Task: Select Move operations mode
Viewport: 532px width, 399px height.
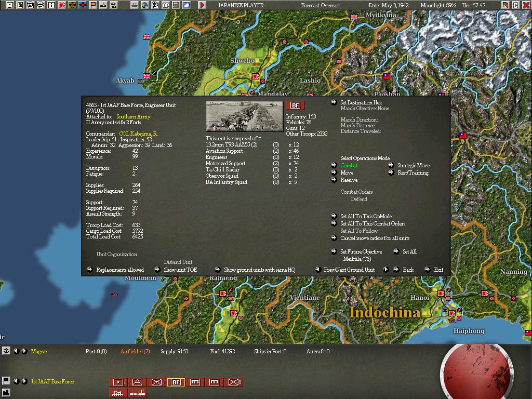Action: (347, 172)
